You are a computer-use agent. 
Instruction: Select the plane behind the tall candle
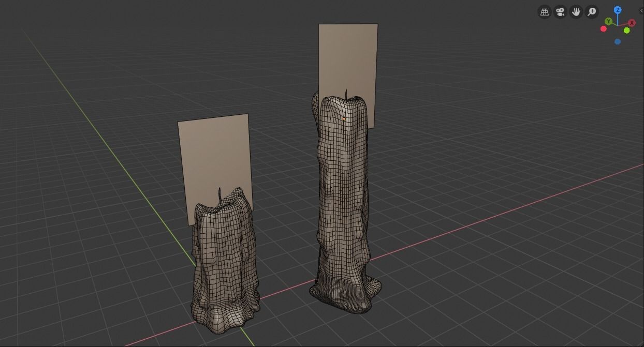[x=348, y=59]
